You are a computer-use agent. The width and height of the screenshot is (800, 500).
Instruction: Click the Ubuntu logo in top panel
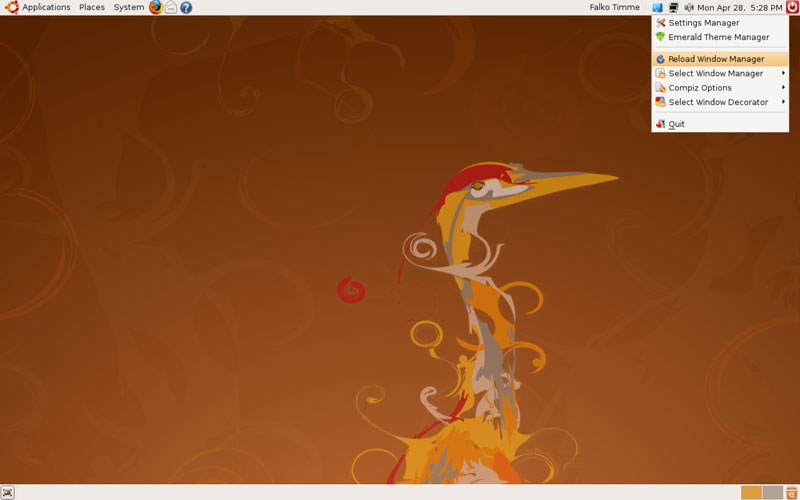click(x=11, y=7)
